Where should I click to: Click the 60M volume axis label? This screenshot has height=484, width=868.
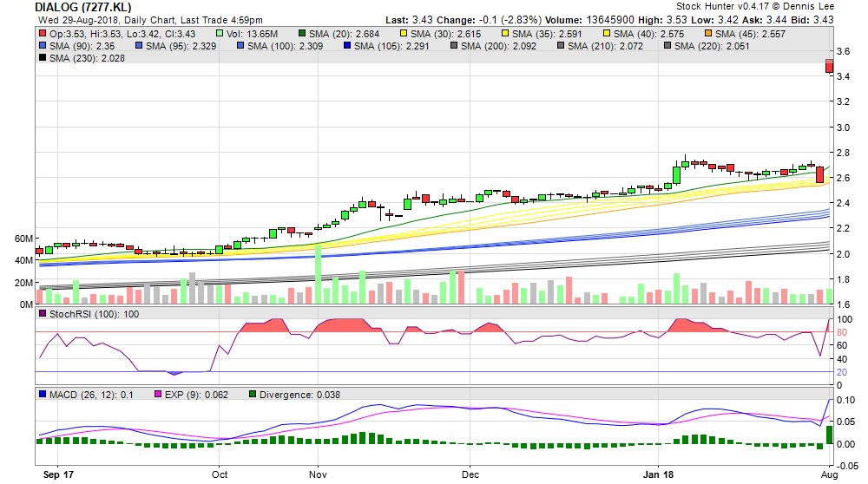click(23, 239)
